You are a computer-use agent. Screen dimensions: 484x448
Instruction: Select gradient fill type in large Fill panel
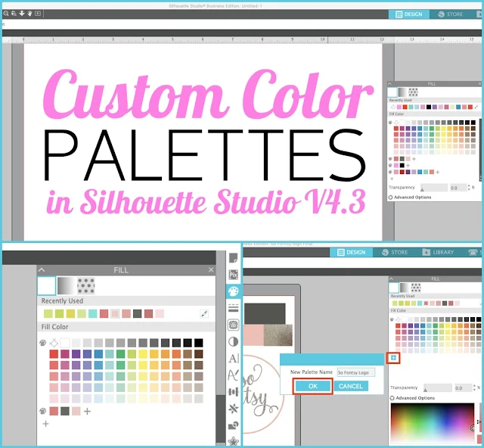[66, 285]
